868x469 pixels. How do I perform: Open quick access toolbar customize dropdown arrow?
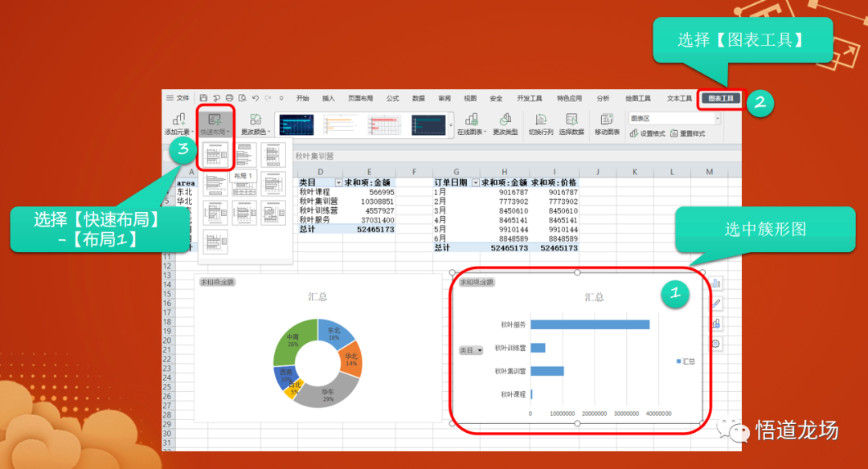[281, 98]
